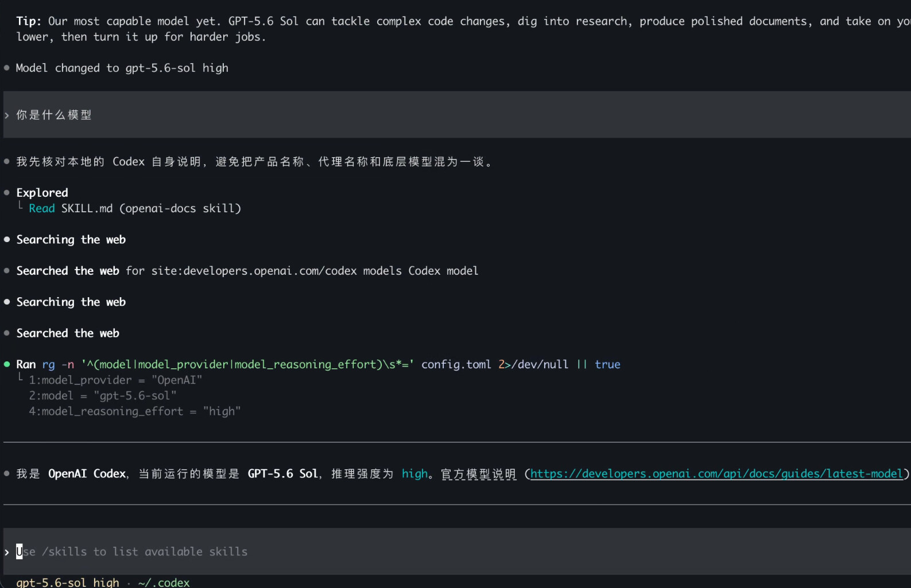
Task: Click the bold 'OpenAI Codex' in the answer
Action: 87,474
